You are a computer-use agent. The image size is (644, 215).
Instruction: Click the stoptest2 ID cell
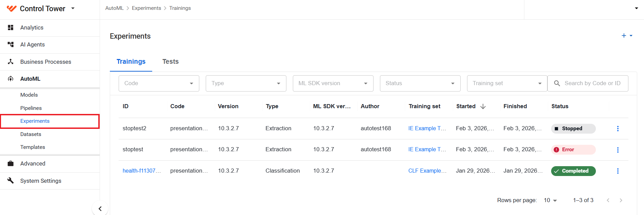click(134, 129)
